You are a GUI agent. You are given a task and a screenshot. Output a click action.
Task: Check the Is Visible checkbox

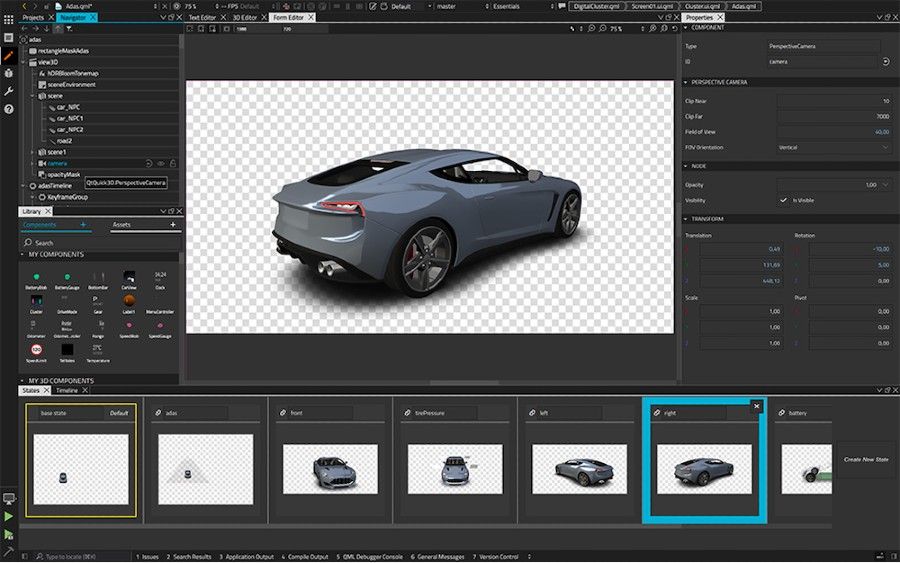tap(783, 200)
